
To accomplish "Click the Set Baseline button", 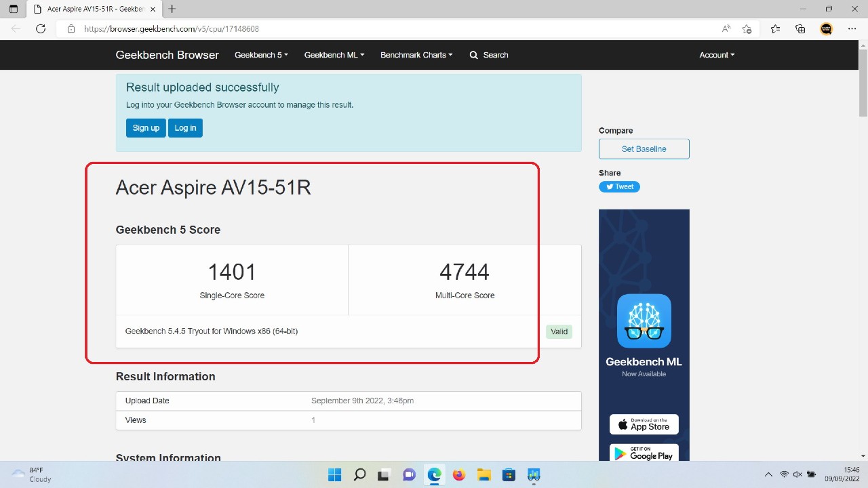I will click(x=644, y=149).
